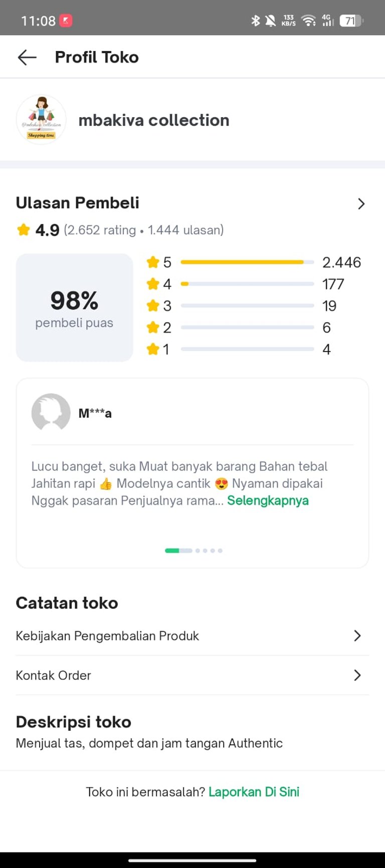Tap the Bluetooth status bar icon

click(256, 21)
